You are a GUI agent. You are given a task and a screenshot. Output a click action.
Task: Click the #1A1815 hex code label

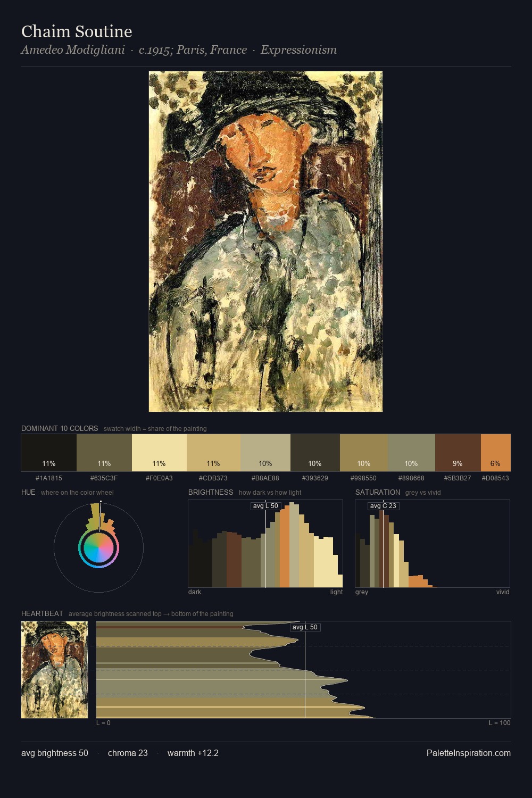pos(49,478)
